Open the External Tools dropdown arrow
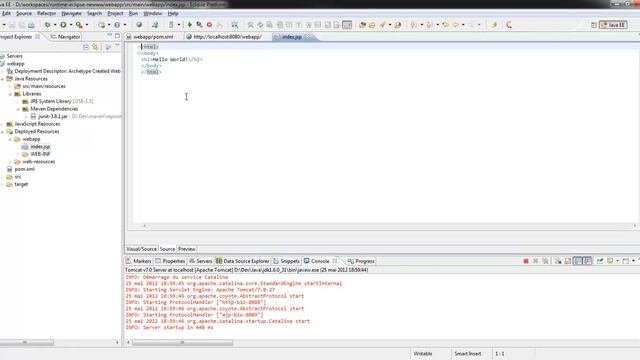 click(x=87, y=25)
